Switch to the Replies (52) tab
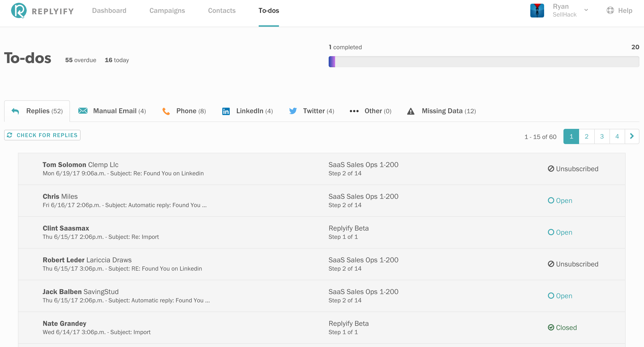Screen dimensions: 644x347 [37, 111]
